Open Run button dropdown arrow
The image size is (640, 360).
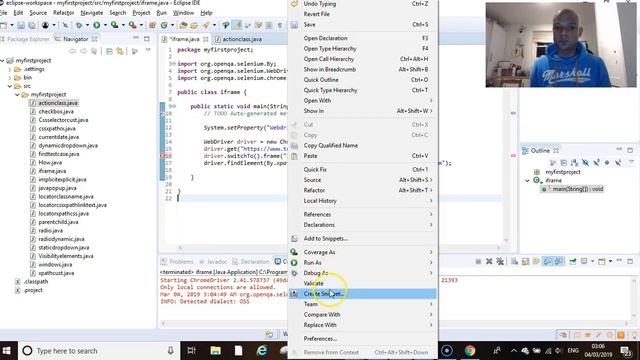(x=105, y=25)
